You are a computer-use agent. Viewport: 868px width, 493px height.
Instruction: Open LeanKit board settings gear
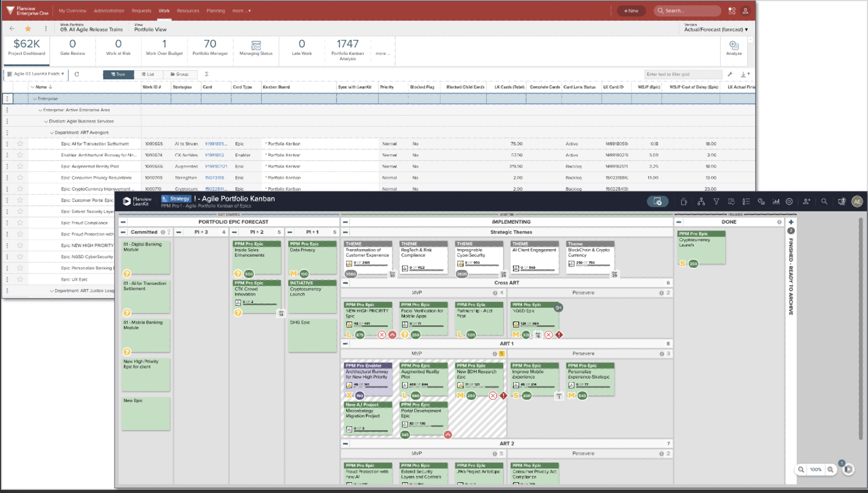coord(790,202)
